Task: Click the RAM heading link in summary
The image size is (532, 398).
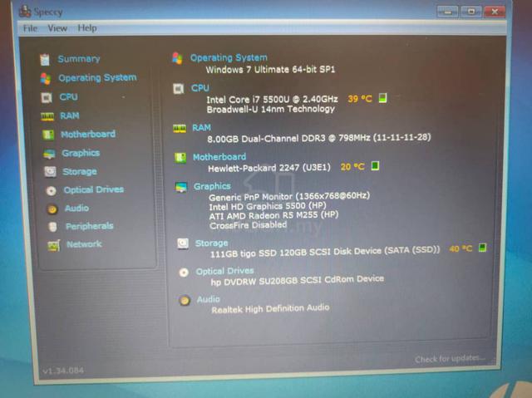Action: click(x=201, y=128)
